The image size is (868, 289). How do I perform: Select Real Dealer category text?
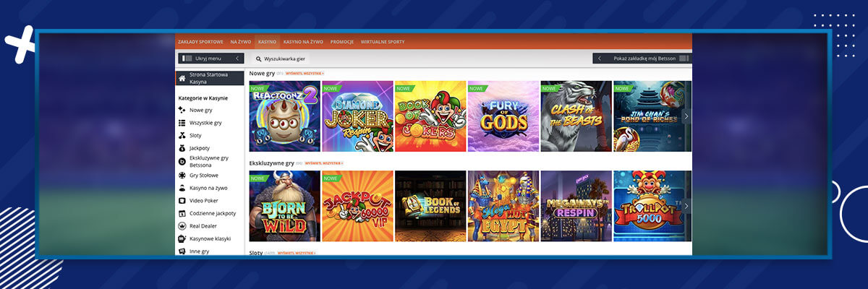tap(203, 225)
